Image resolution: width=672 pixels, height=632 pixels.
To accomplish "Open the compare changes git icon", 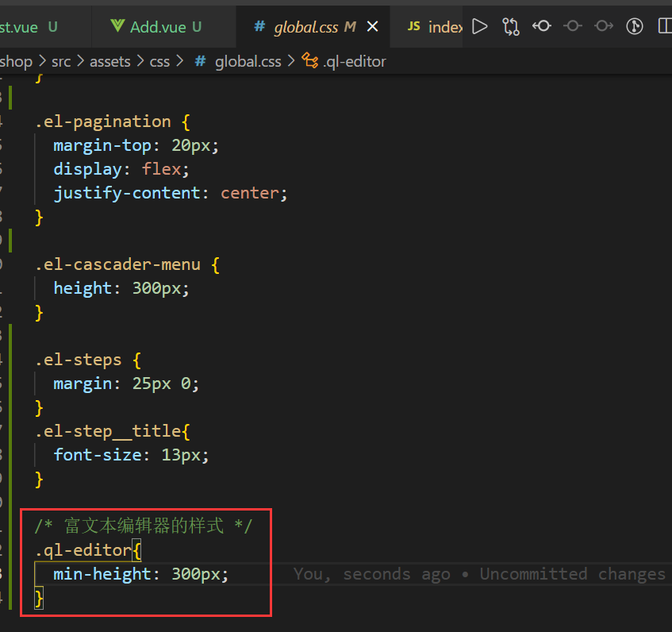I will point(511,26).
